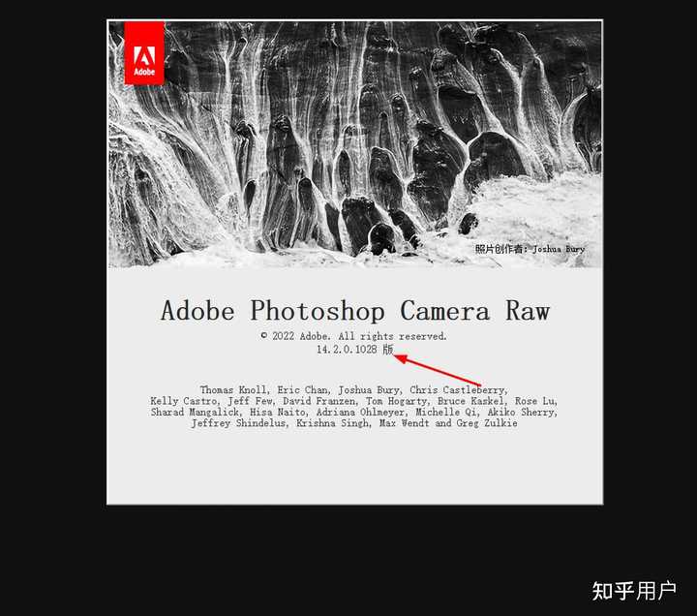Click the 2022 Adobe copyright line
The height and width of the screenshot is (616, 697).
pos(354,336)
